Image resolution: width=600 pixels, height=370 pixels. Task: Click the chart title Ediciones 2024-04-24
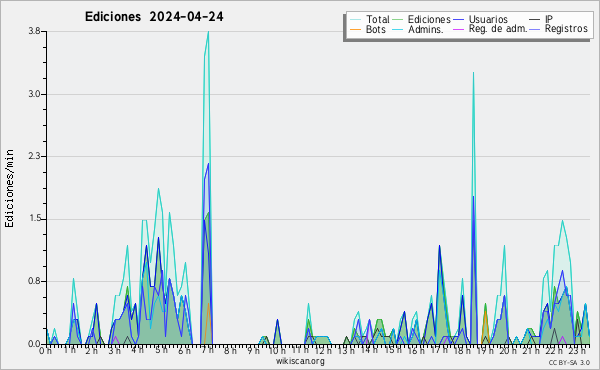[x=154, y=17]
